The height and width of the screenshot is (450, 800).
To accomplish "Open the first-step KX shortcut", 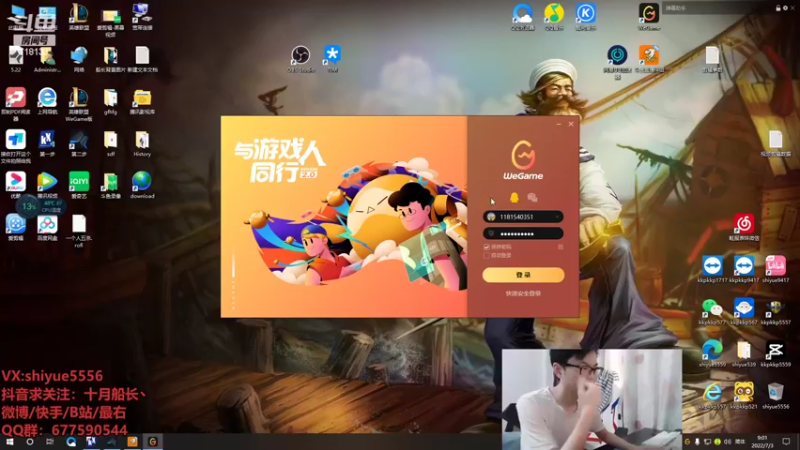I will click(x=47, y=143).
